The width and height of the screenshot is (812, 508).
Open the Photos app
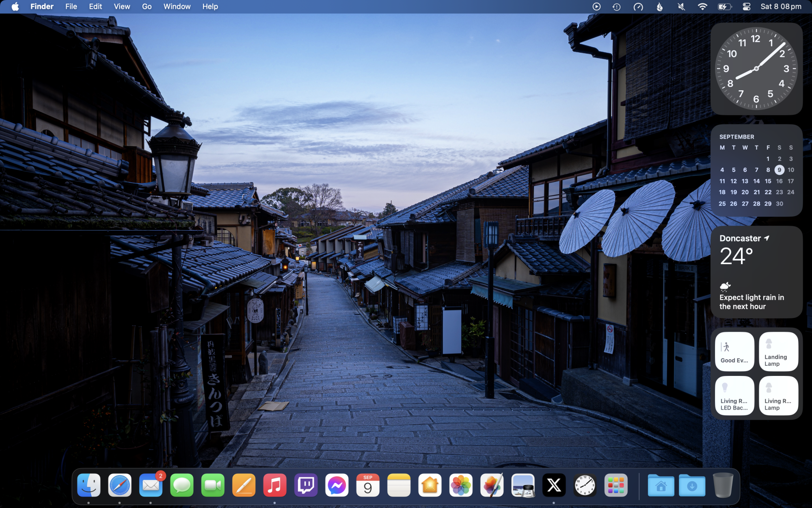tap(461, 485)
